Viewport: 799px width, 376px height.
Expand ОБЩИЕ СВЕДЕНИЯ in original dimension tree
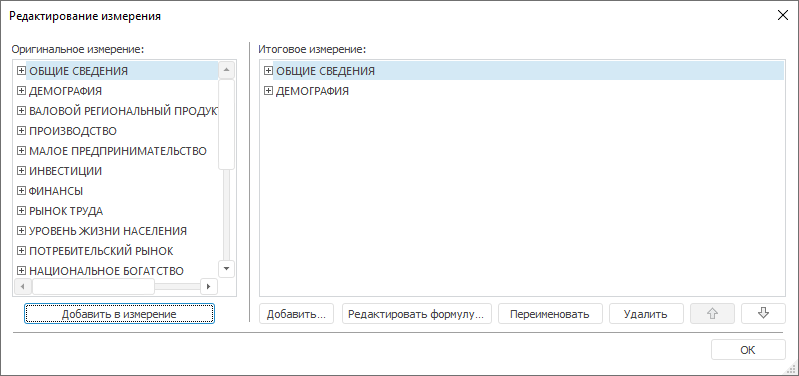21,71
